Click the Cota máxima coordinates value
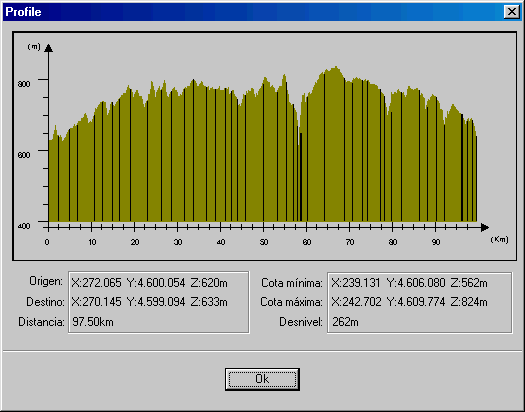Image resolution: width=525 pixels, height=412 pixels. point(409,302)
